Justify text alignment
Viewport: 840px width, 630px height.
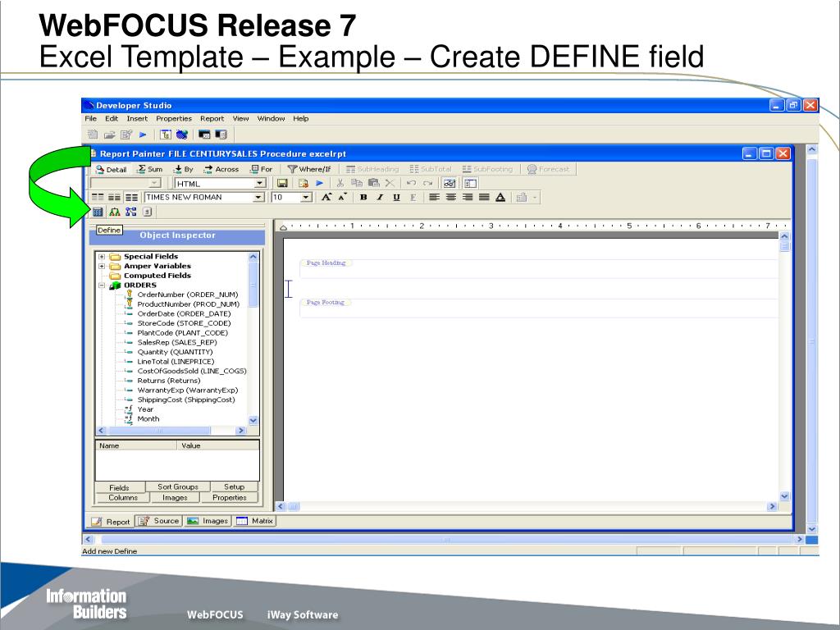[x=484, y=197]
